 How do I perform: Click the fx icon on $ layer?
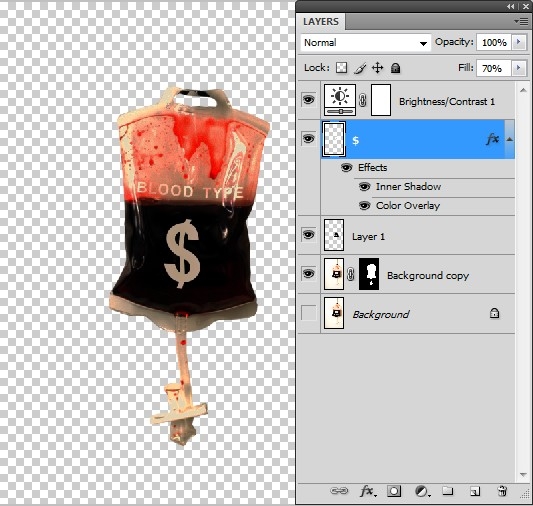click(x=493, y=139)
